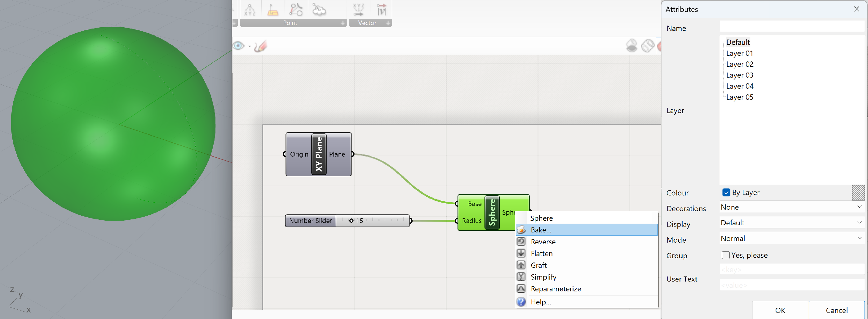868x319 pixels.
Task: Uncheck the By Layer colour checkbox
Action: tap(726, 192)
